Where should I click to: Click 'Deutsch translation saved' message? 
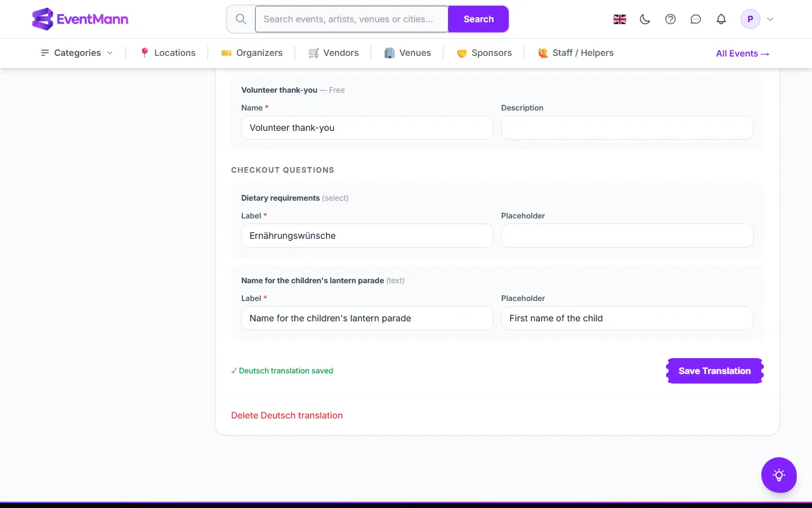tap(282, 371)
